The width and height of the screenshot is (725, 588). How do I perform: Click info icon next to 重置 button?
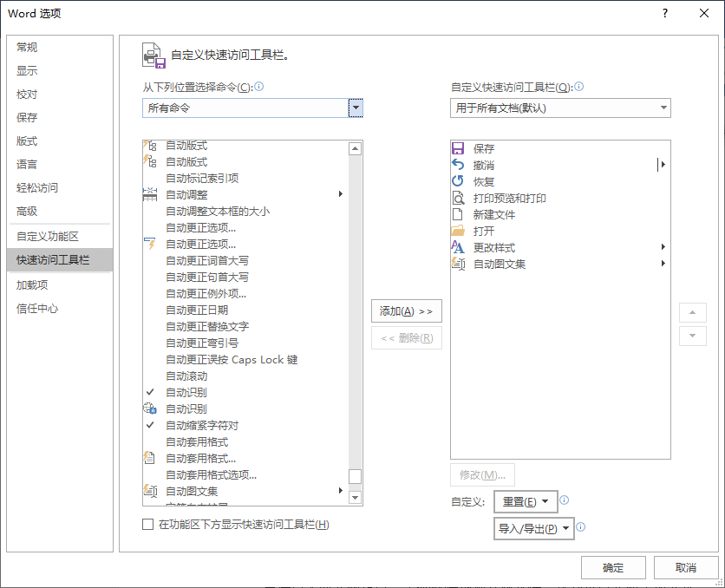click(x=564, y=500)
